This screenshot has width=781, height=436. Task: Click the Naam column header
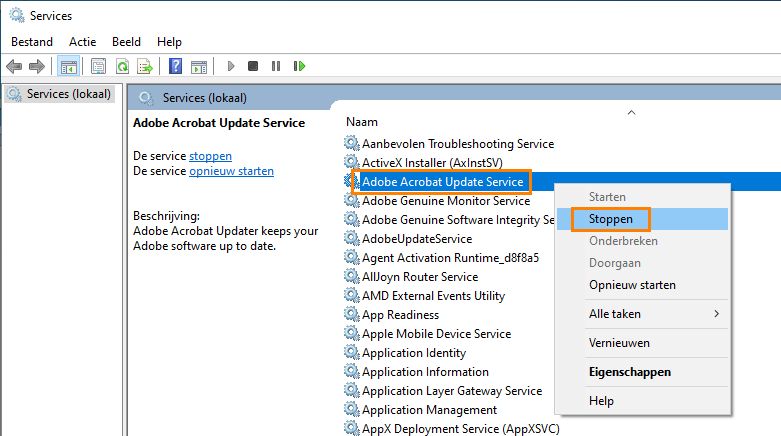[362, 122]
